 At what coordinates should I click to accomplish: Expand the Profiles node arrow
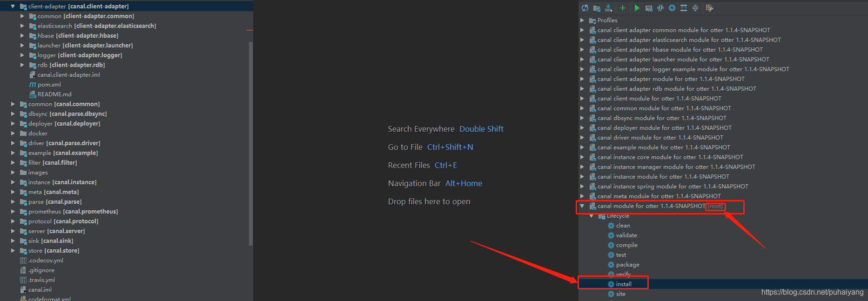[x=582, y=20]
